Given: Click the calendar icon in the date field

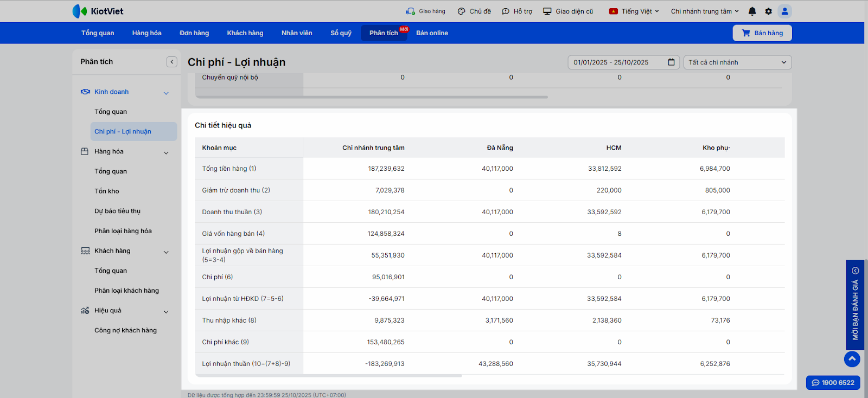Looking at the screenshot, I should point(671,62).
